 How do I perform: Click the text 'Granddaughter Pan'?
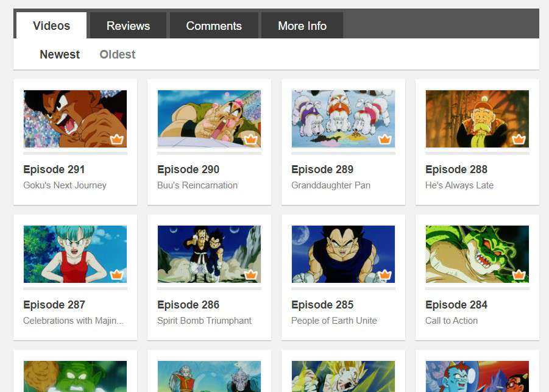pos(331,185)
